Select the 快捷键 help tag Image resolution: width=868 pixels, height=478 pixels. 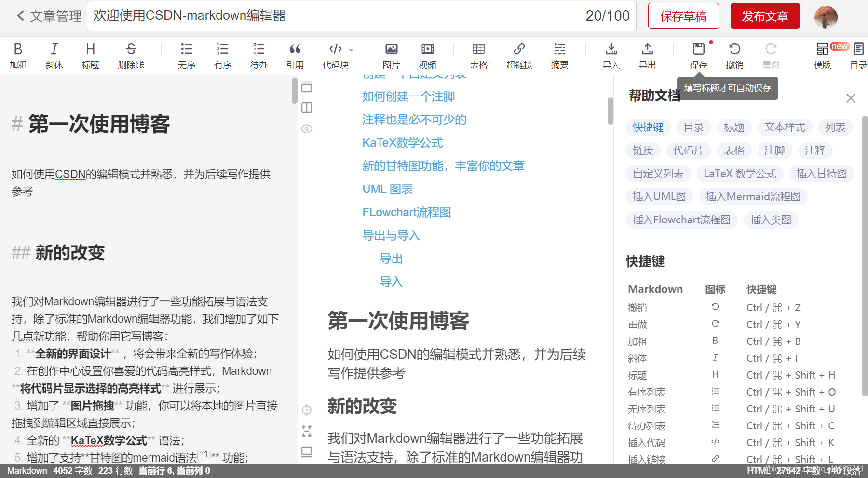pos(648,127)
